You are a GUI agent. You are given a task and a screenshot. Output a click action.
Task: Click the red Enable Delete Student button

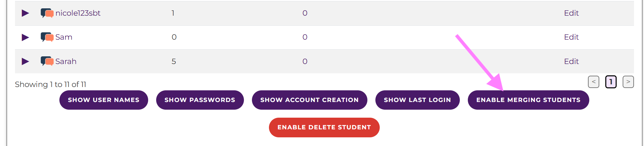point(324,127)
